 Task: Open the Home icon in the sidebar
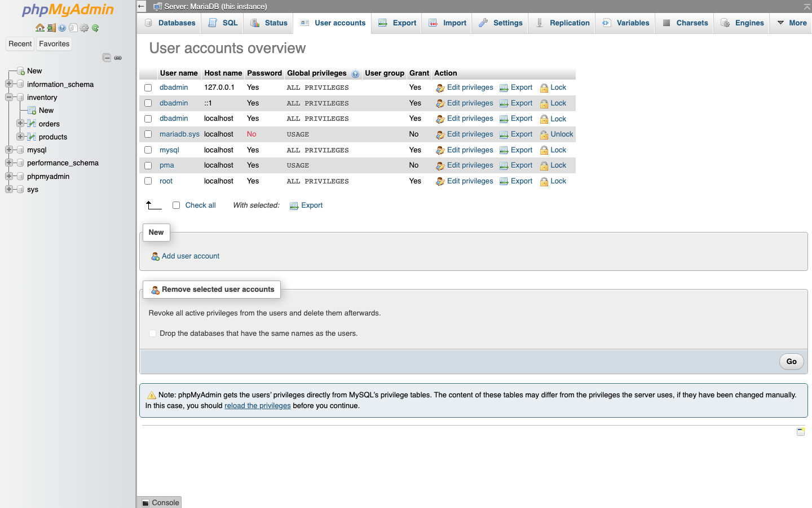point(39,28)
